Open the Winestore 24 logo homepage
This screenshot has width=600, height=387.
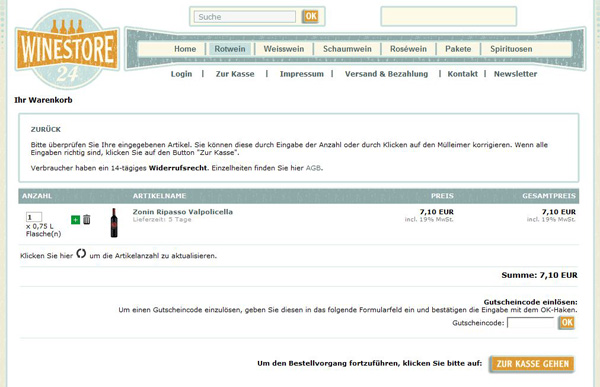pyautogui.click(x=67, y=49)
